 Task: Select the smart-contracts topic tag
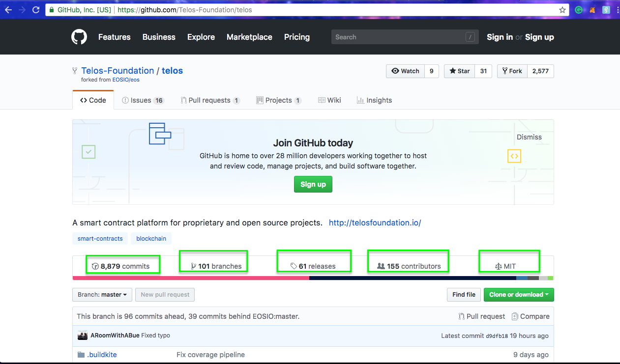click(x=100, y=239)
